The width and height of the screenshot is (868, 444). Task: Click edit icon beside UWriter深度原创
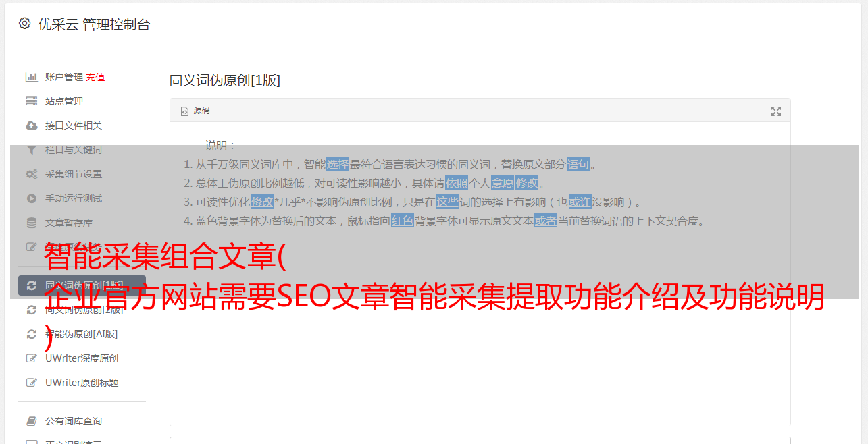pyautogui.click(x=31, y=358)
